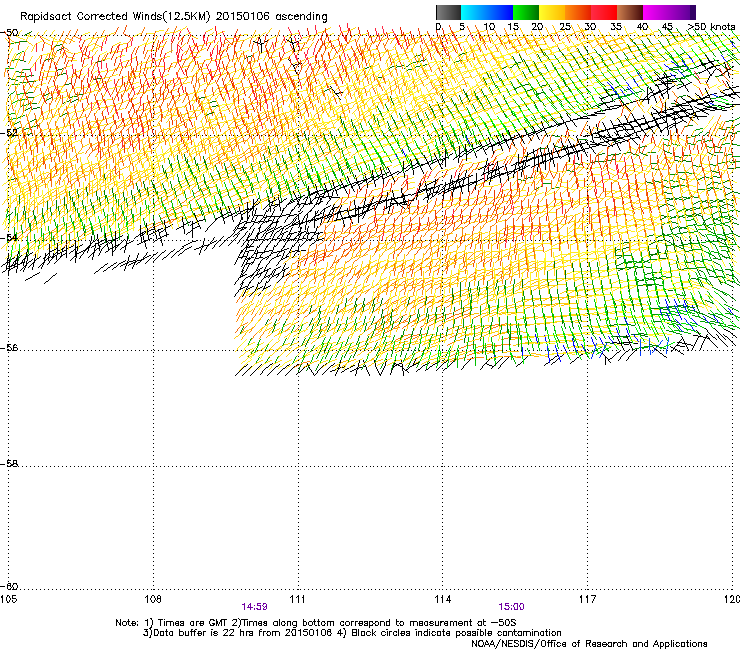
Task: Click the -52 latitude axis label
Action: pyautogui.click(x=10, y=133)
